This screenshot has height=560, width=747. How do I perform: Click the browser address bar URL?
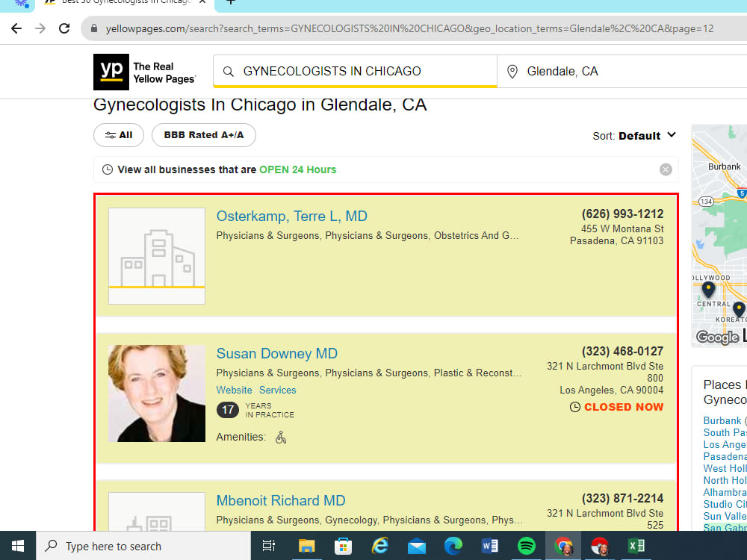(x=409, y=28)
